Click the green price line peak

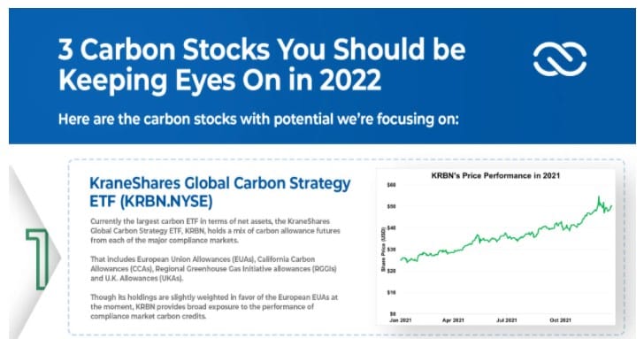(598, 198)
